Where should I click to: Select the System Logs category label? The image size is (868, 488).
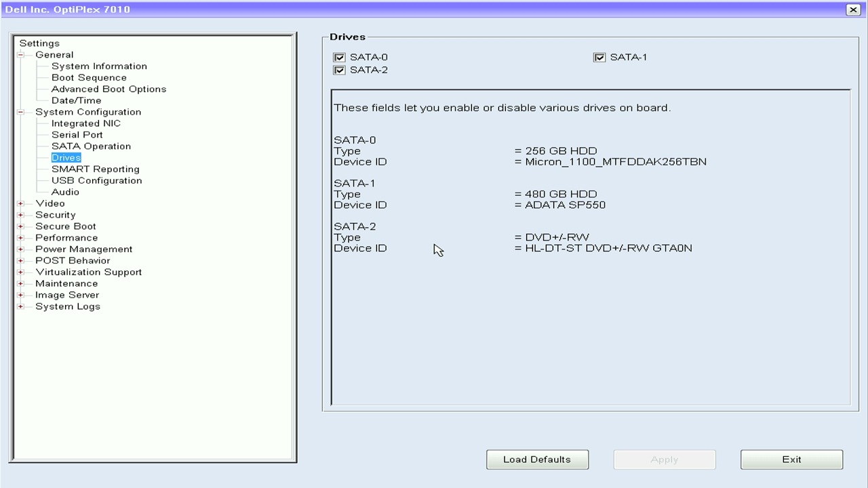(68, 307)
